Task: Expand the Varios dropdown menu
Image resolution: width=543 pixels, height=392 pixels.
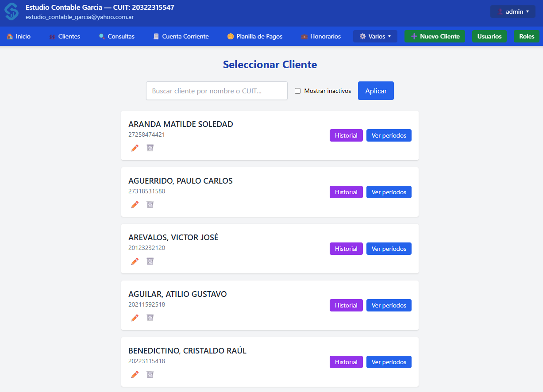Action: 375,36
